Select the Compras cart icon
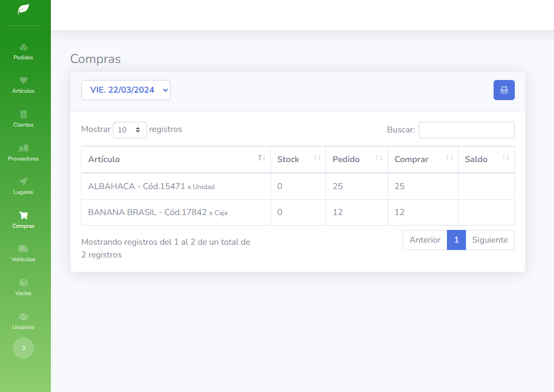554x392 pixels. point(23,216)
